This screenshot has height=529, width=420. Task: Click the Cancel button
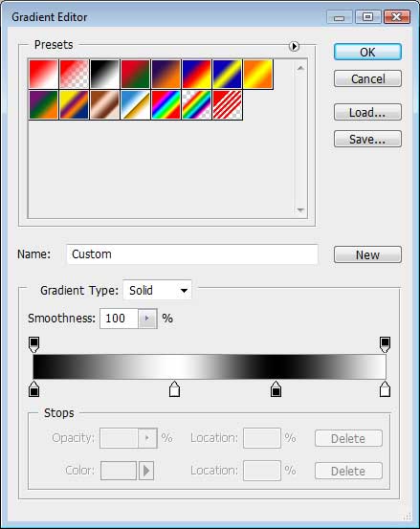[x=367, y=78]
